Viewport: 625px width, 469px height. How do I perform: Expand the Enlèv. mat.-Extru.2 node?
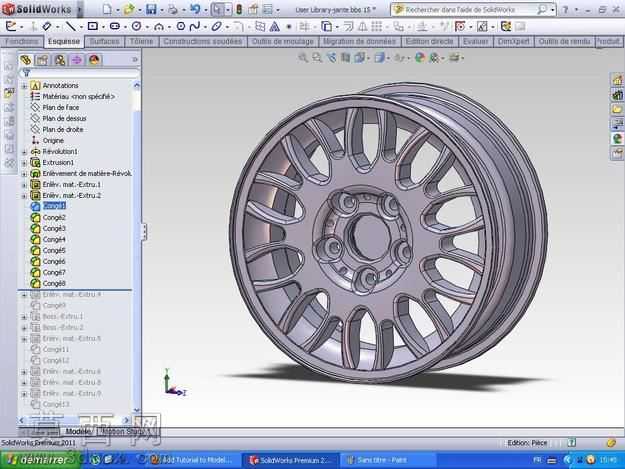[x=24, y=196]
